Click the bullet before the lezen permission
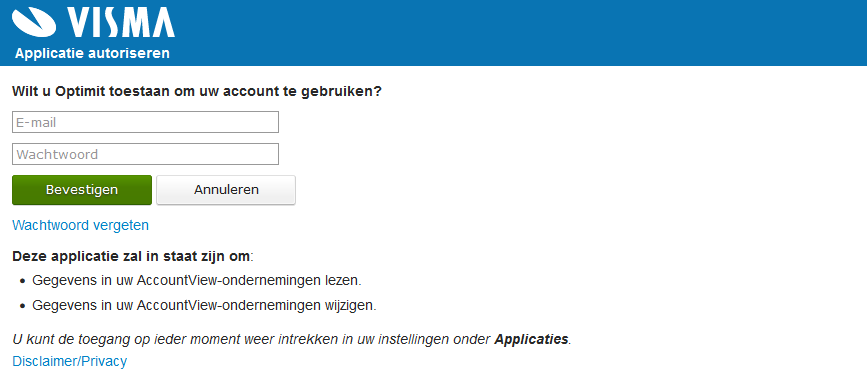Image resolution: width=867 pixels, height=389 pixels. pos(23,281)
